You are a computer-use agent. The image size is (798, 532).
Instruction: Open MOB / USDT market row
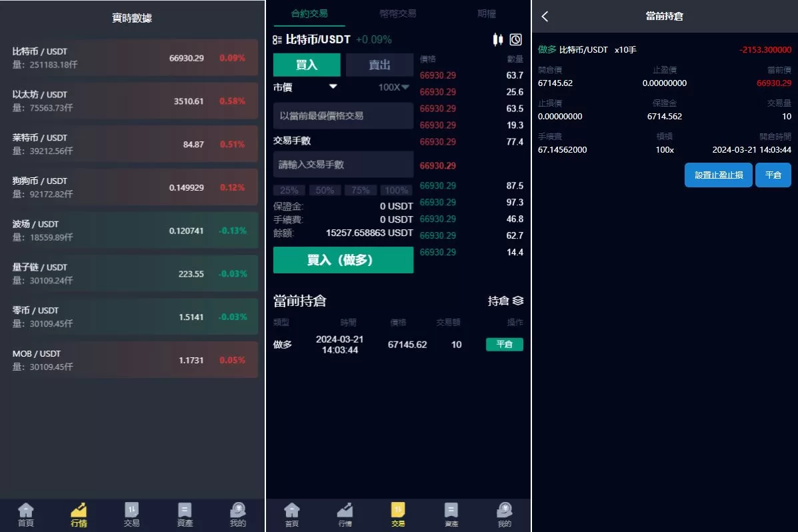[132, 360]
